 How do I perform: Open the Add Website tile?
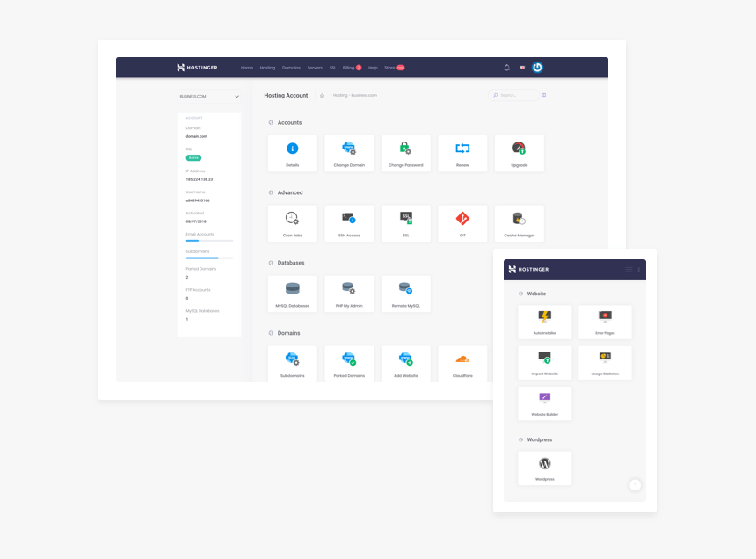[405, 364]
